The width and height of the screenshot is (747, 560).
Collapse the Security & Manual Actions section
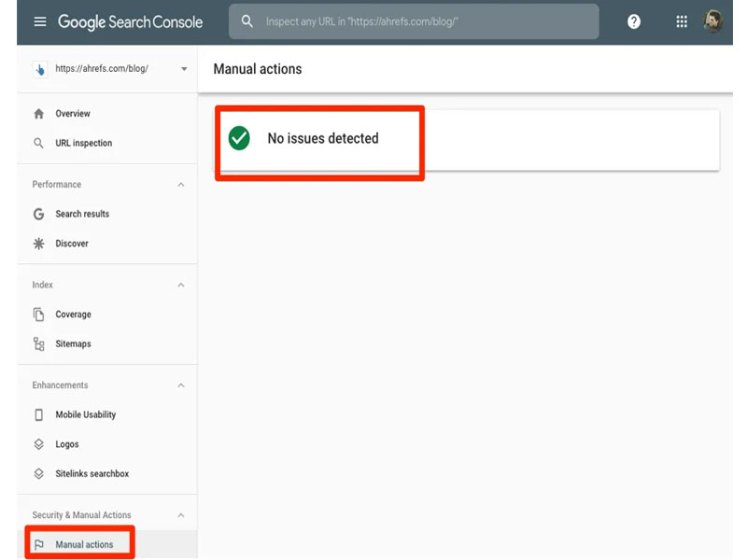pyautogui.click(x=181, y=515)
